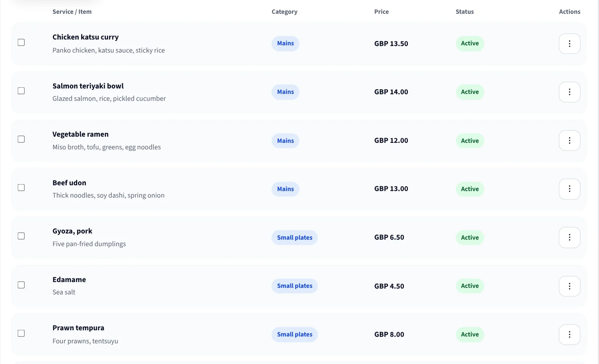Viewport: 599px width, 364px height.
Task: Tick the Beef udon checkbox
Action: (21, 187)
